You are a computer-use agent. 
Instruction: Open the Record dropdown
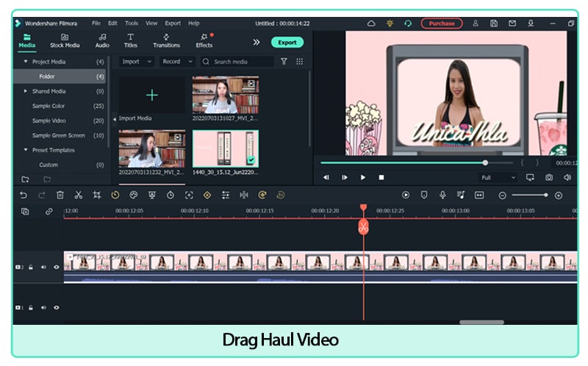click(x=177, y=62)
